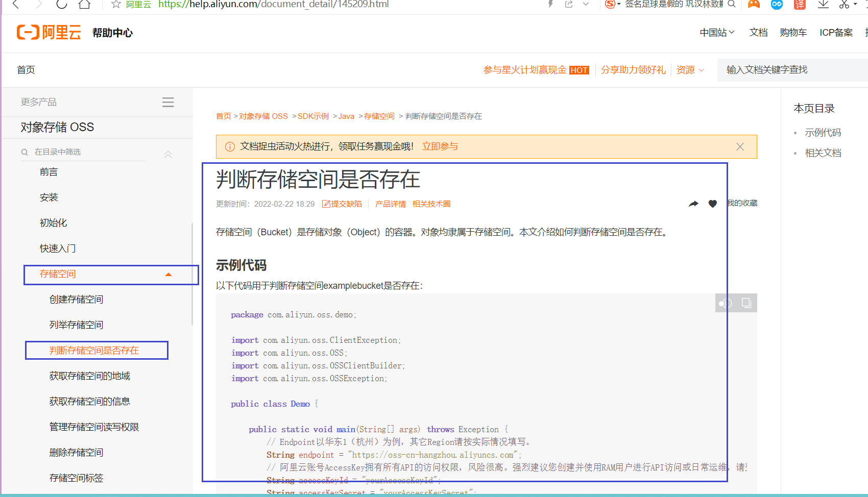This screenshot has height=497, width=868.
Task: Bookmark page with star icon
Action: pos(116,4)
